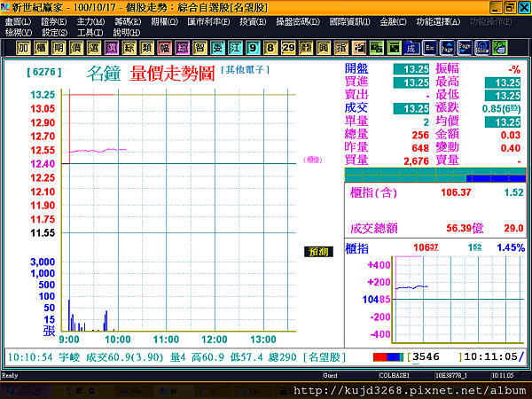Image resolution: width=532 pixels, height=399 pixels.
Task: Click the 1.45% index change value
Action: tap(511, 247)
